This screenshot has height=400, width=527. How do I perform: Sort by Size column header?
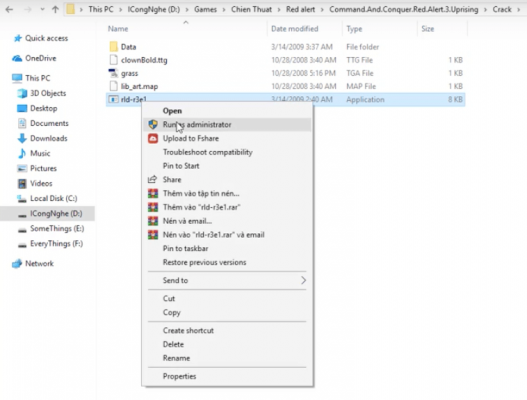[428, 29]
